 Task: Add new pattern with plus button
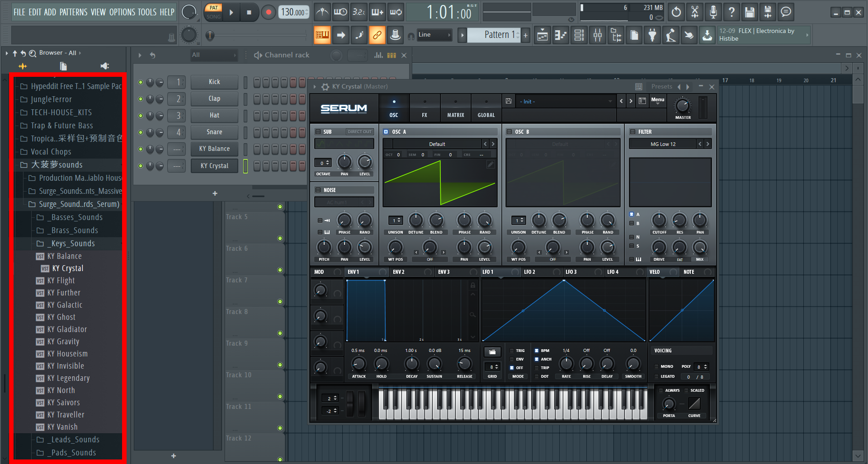coord(525,35)
